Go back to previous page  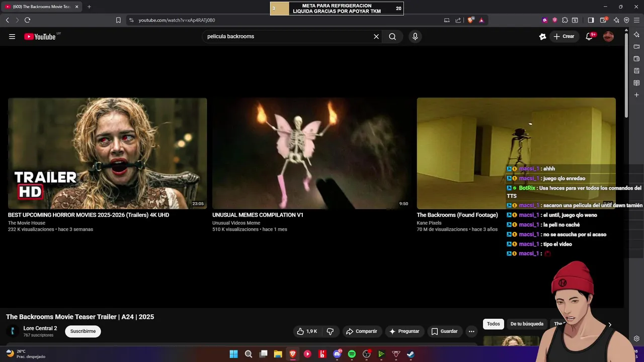7,20
